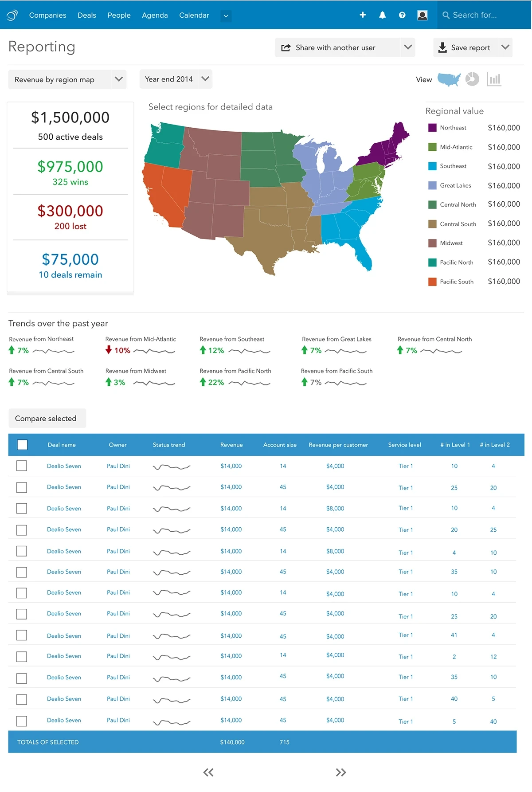The height and width of the screenshot is (792, 532).
Task: Open People in the top navigation
Action: coord(119,15)
